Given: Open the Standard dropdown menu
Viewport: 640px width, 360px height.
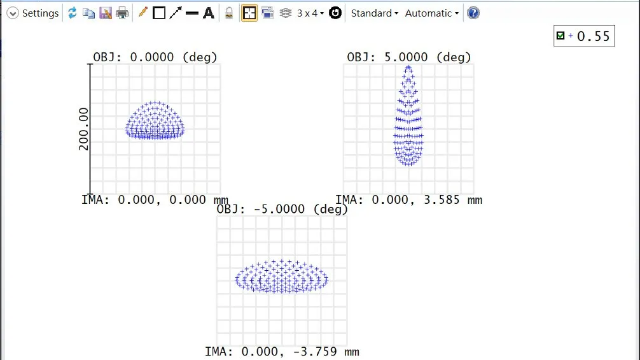Looking at the screenshot, I should click(x=374, y=13).
